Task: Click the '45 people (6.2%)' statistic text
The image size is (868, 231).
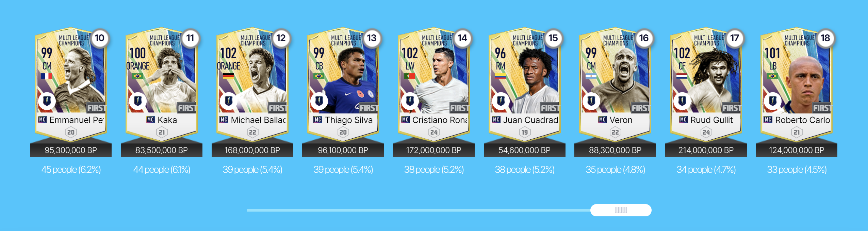Action: click(x=71, y=170)
